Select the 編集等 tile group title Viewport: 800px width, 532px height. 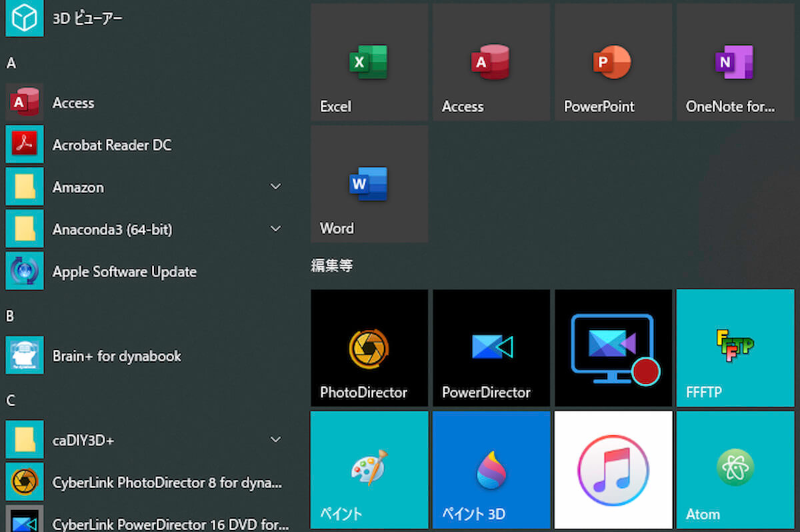point(332,265)
